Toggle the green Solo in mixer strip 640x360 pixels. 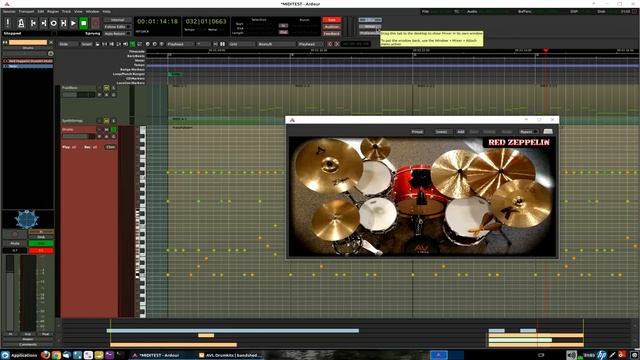tap(41, 243)
